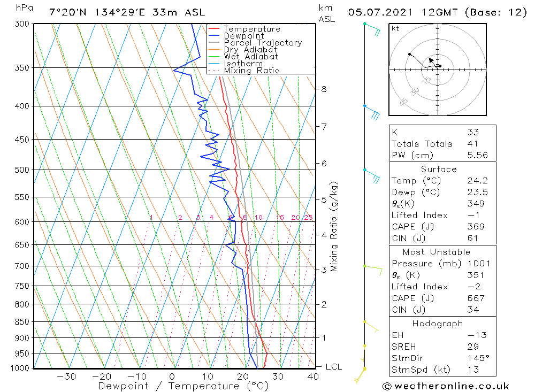Screen dimensions: 535x392
Task: Click the wind barb at 300 hPa
Action: pyautogui.click(x=372, y=29)
